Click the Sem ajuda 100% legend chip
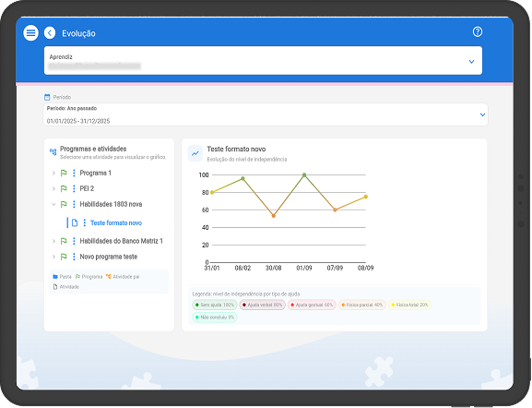The image size is (532, 408). (215, 305)
